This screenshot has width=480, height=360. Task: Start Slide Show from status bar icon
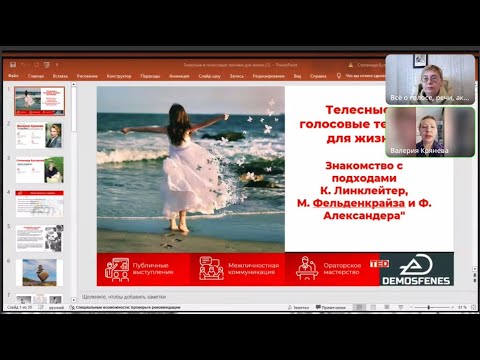tap(401, 307)
